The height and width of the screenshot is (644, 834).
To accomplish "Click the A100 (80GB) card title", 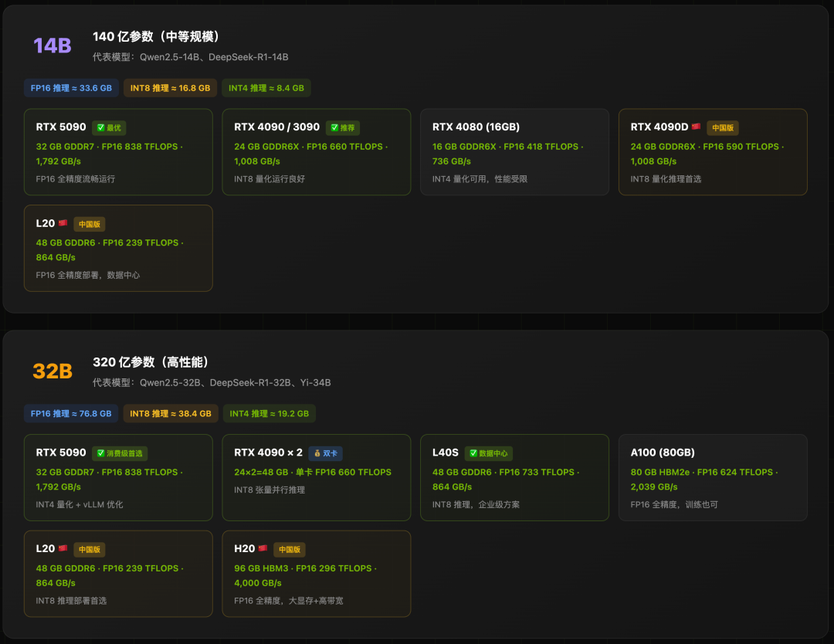I will point(663,452).
